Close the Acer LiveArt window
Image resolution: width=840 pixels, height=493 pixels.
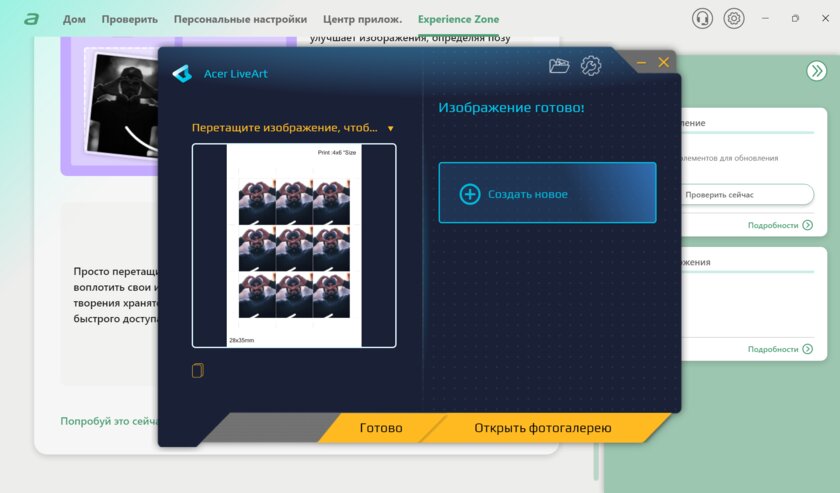(663, 62)
